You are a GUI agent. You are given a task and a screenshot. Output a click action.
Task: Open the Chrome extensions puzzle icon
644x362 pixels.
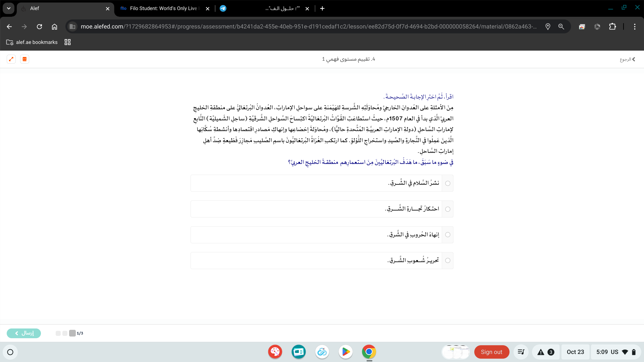point(612,26)
